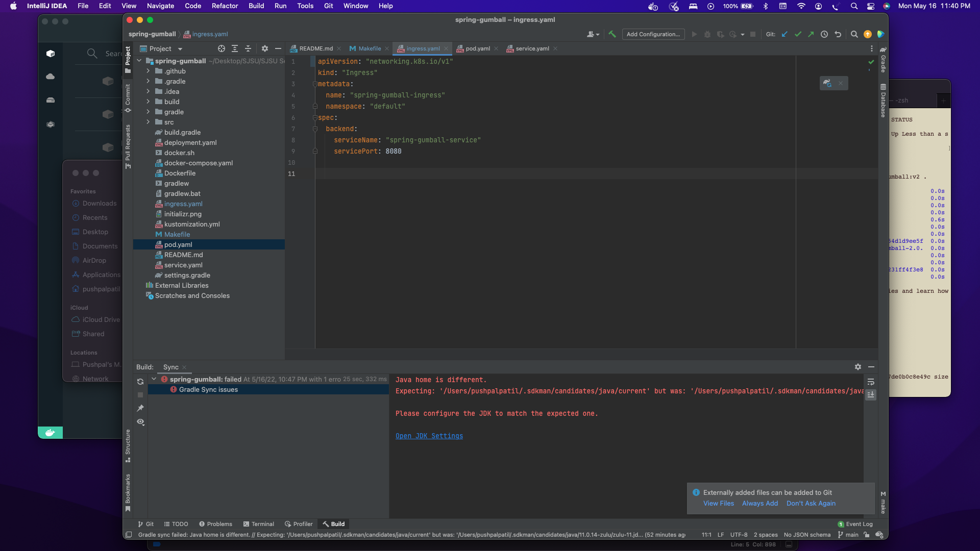Select deployment.yaml in project tree
The width and height of the screenshot is (980, 551).
190,142
